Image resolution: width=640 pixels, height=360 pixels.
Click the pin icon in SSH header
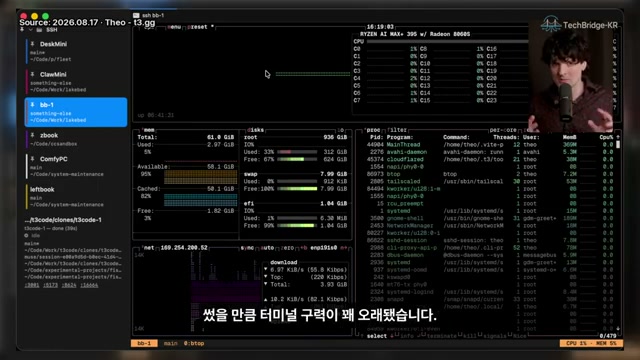tap(22, 30)
